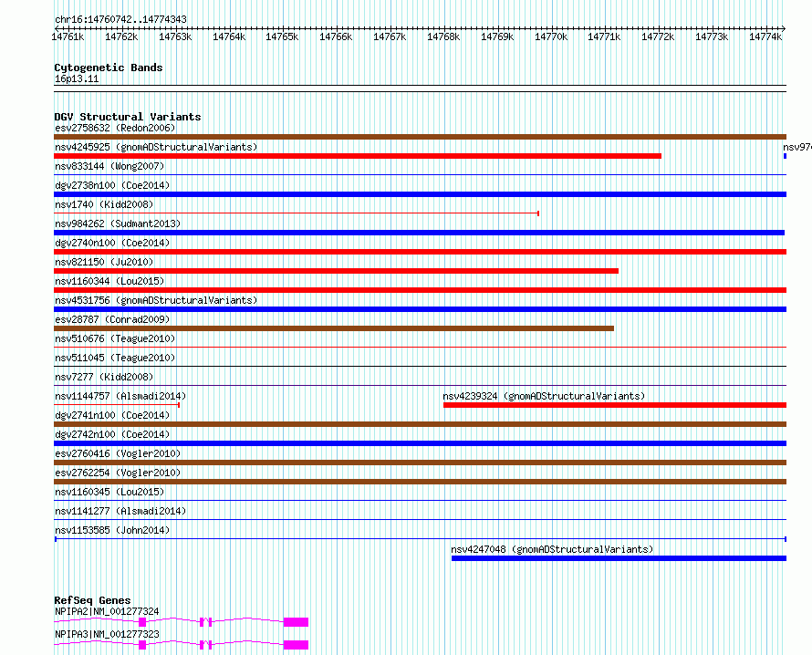812x655 pixels.
Task: Click the thin red nsv1740 Kidd2008 line
Action: pyautogui.click(x=297, y=213)
